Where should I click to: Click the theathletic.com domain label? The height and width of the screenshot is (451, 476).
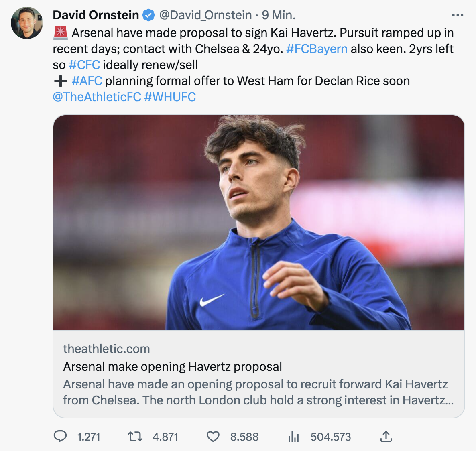pyautogui.click(x=106, y=349)
